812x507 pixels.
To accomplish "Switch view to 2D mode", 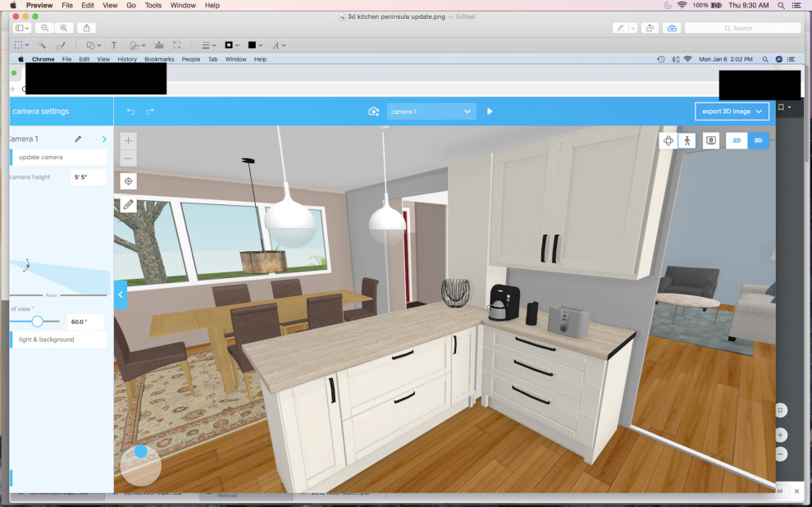I will 737,140.
